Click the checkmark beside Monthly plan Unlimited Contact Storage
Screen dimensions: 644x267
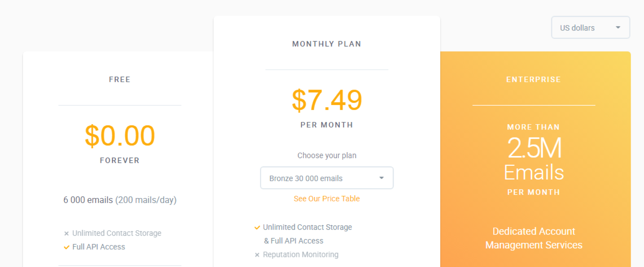click(x=257, y=227)
